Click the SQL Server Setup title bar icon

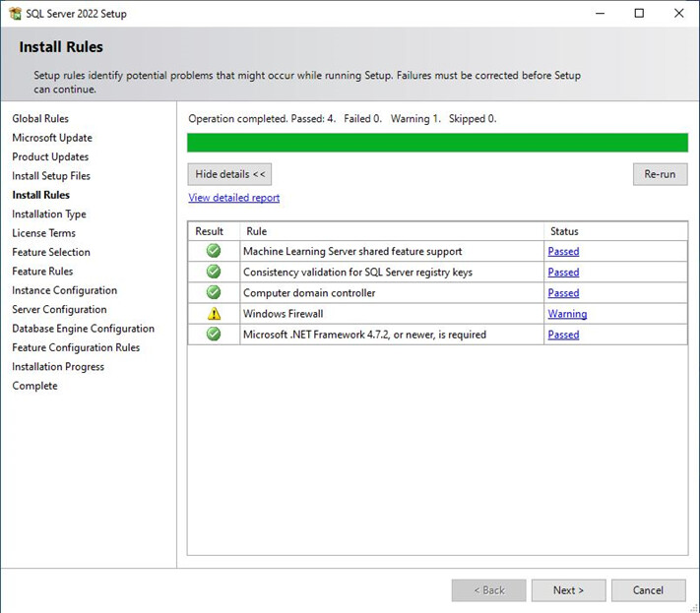(15, 14)
